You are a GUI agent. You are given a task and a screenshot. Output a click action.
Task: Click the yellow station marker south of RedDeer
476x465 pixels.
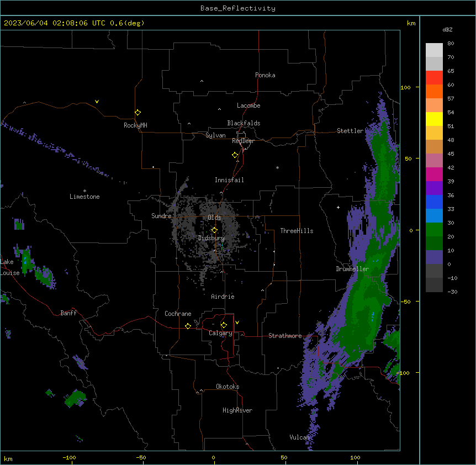pos(235,155)
